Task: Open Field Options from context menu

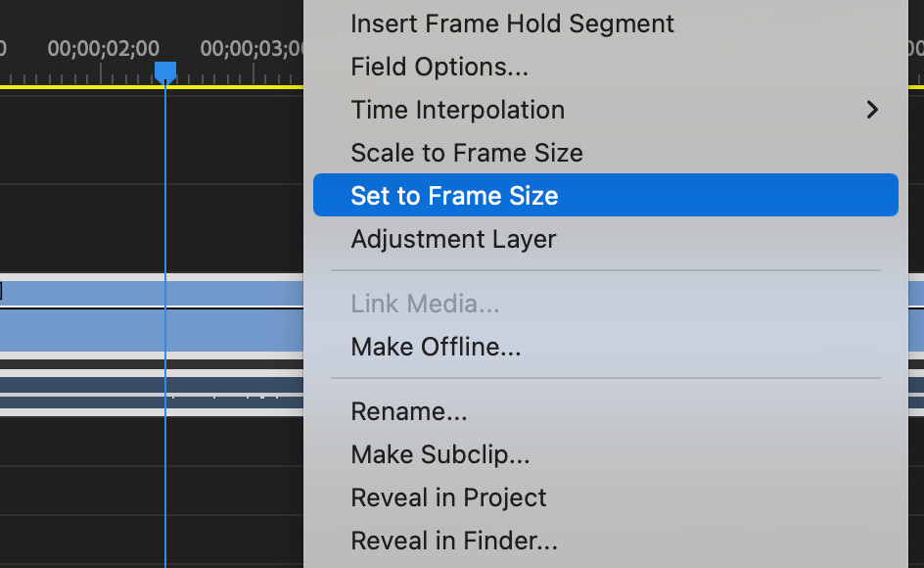Action: tap(439, 67)
